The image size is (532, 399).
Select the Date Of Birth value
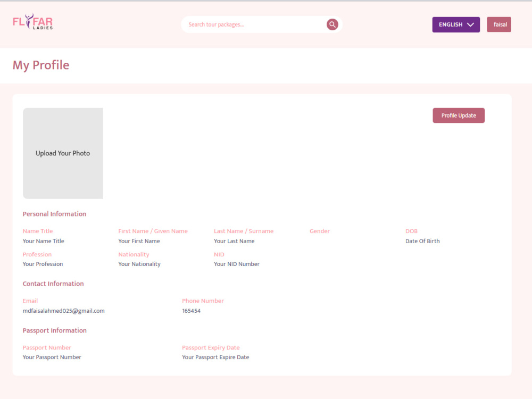tap(422, 241)
